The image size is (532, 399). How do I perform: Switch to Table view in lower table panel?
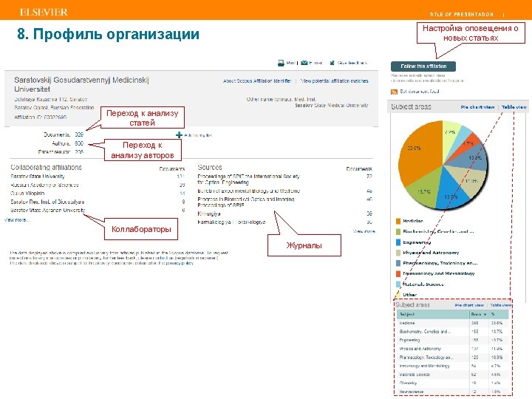(x=501, y=305)
